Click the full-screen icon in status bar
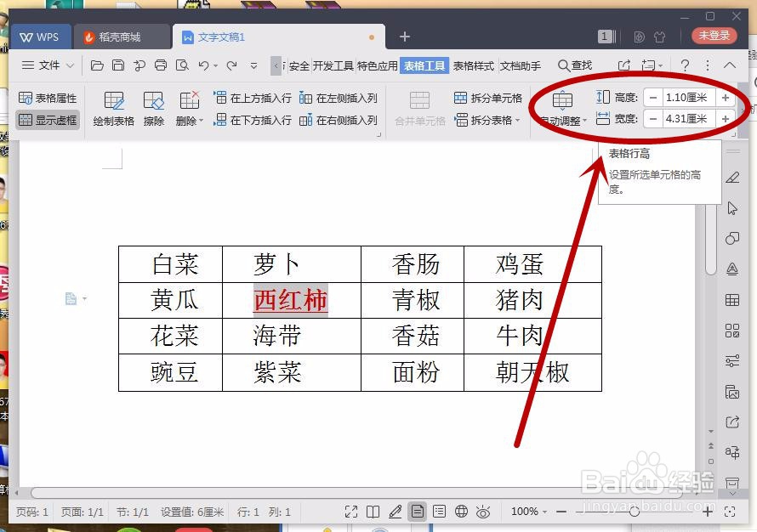The height and width of the screenshot is (532, 757). tap(351, 512)
